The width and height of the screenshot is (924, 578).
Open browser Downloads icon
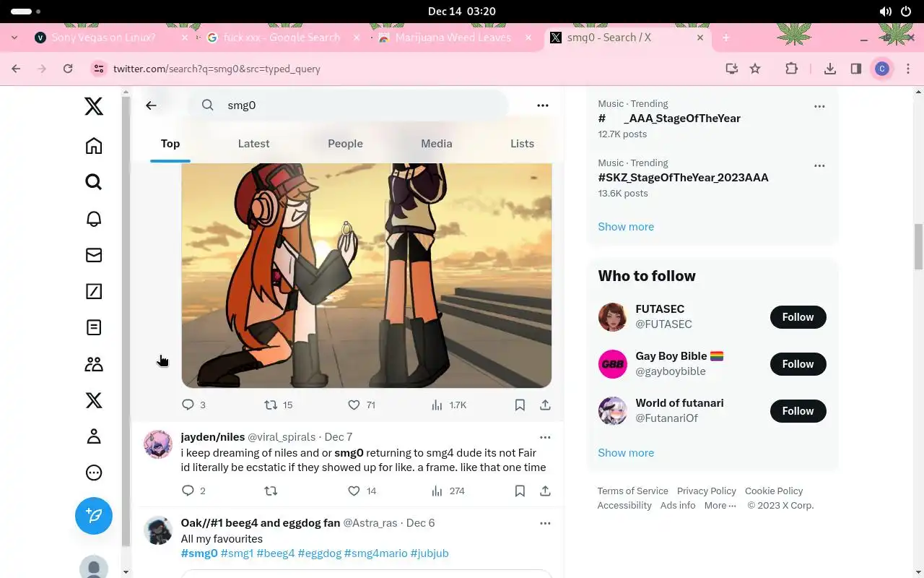tap(830, 69)
